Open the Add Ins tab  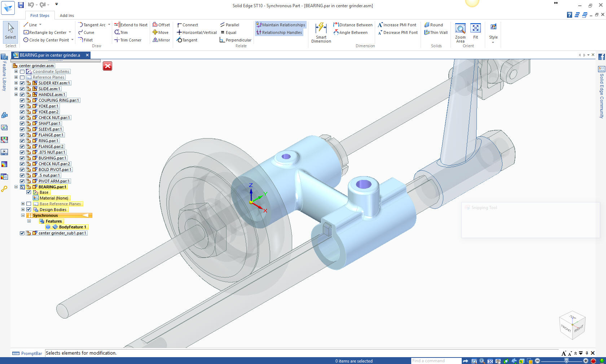tap(67, 16)
